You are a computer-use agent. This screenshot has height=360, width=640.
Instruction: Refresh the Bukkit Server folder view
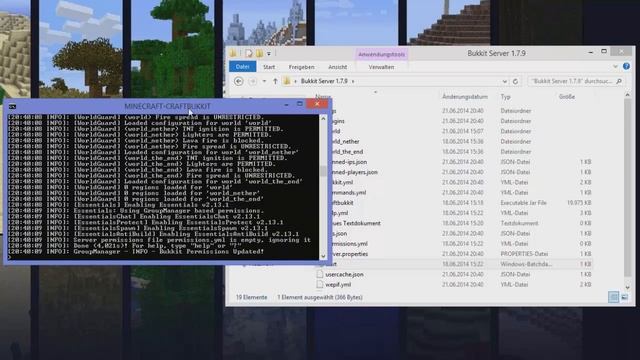coord(516,81)
